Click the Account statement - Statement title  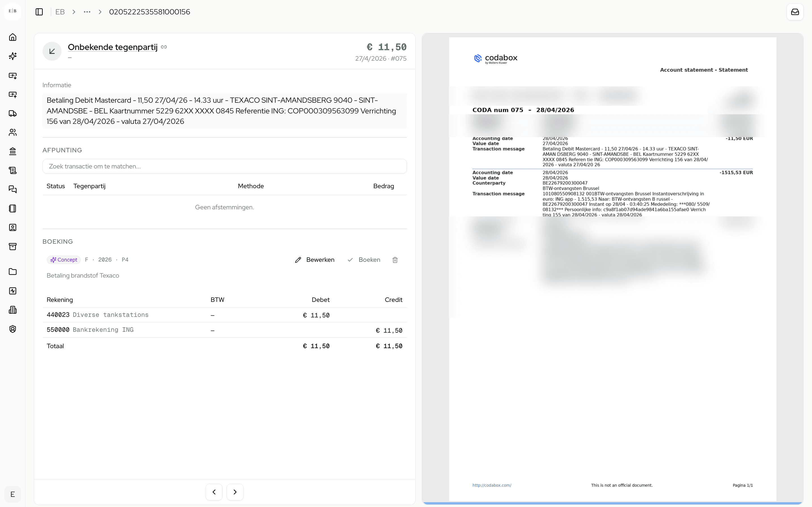(x=704, y=70)
